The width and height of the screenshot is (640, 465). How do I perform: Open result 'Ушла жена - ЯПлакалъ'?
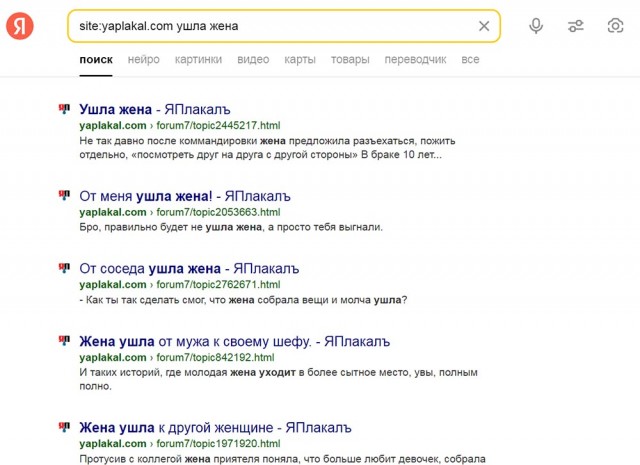click(155, 109)
